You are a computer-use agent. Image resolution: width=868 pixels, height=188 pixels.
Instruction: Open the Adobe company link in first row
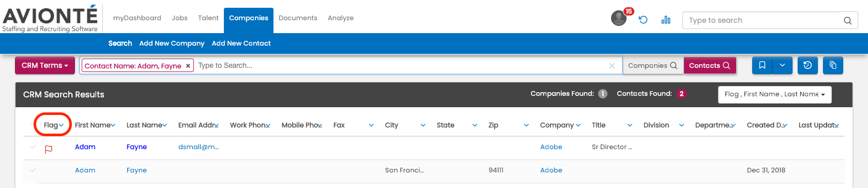point(551,147)
